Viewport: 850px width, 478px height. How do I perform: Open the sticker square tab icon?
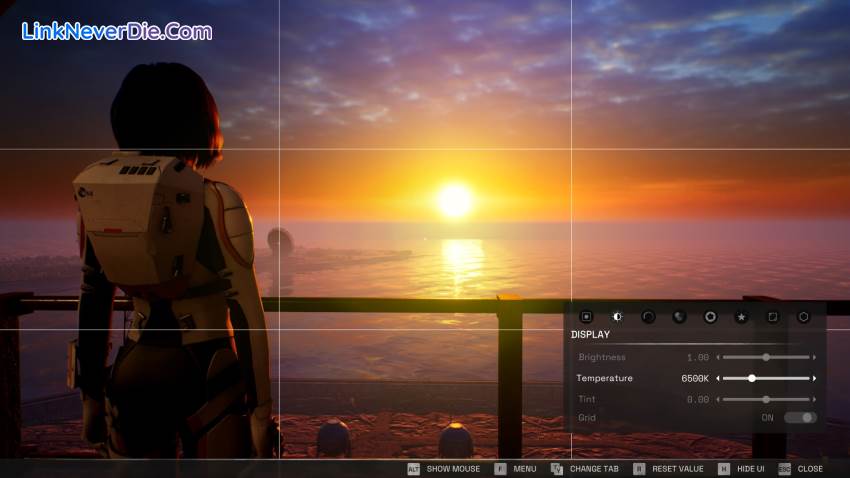[772, 317]
